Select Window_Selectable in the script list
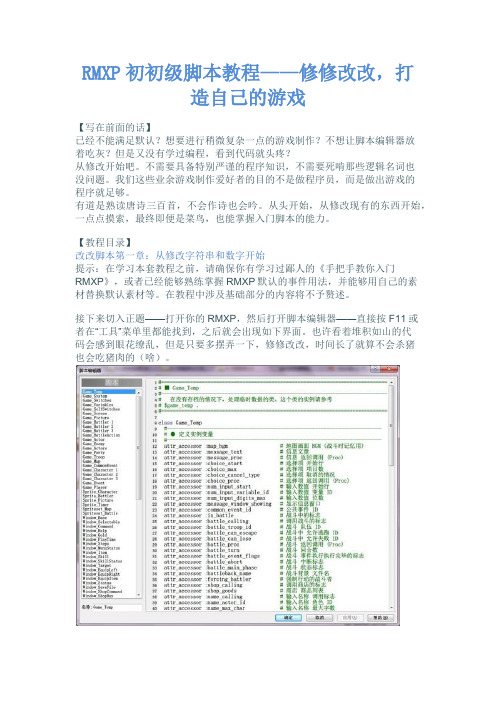 109,522
